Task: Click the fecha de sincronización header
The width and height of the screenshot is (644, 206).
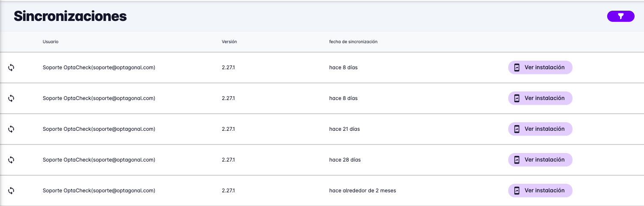Action: click(353, 42)
